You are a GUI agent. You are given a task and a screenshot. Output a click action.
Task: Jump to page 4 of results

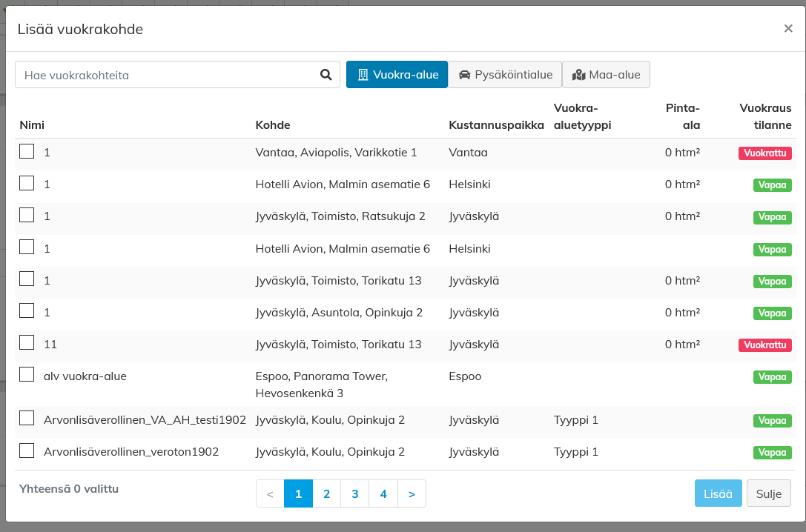[x=383, y=493]
